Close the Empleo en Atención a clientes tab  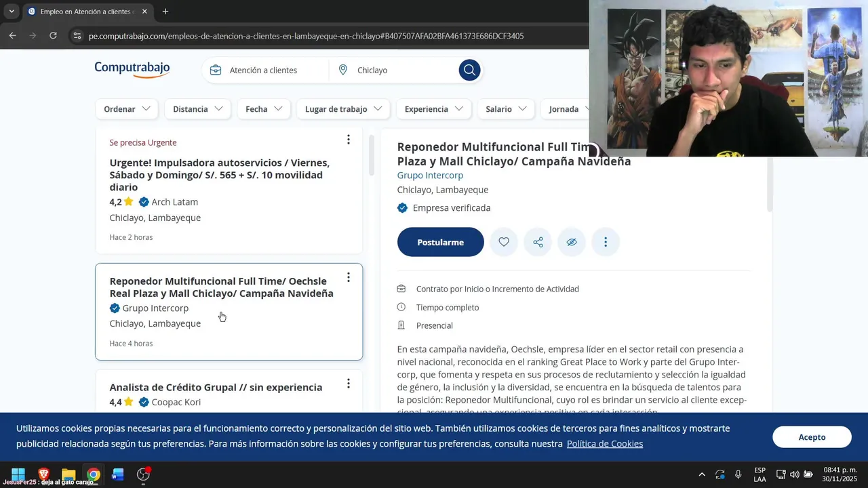(x=144, y=12)
